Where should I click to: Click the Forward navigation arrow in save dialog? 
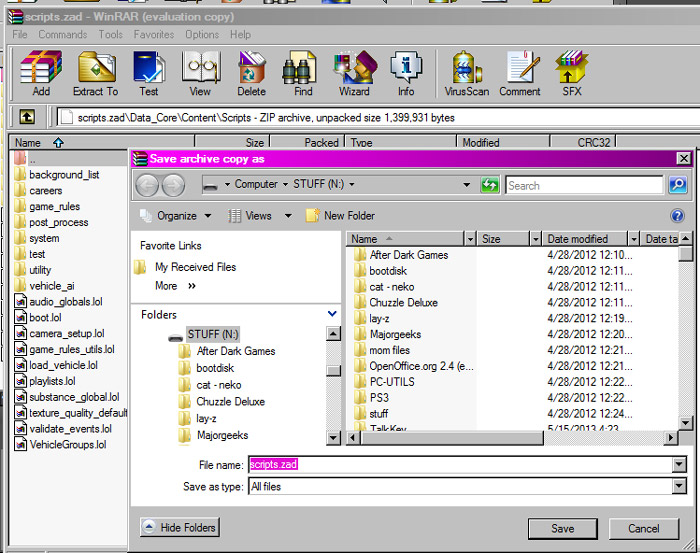pos(173,185)
